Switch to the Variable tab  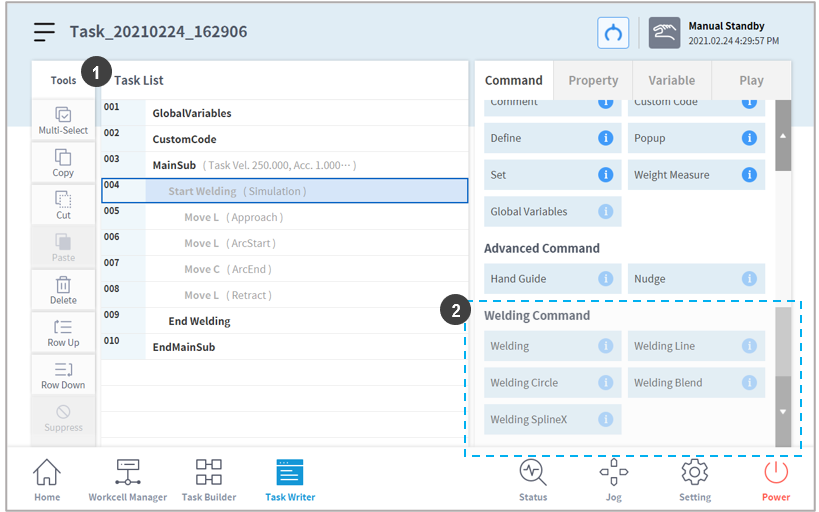(671, 80)
